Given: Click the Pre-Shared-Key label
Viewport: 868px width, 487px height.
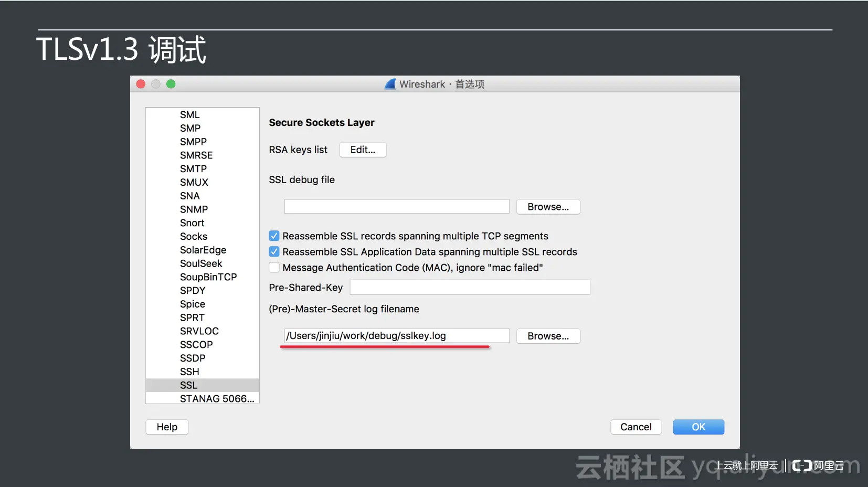Looking at the screenshot, I should [306, 288].
